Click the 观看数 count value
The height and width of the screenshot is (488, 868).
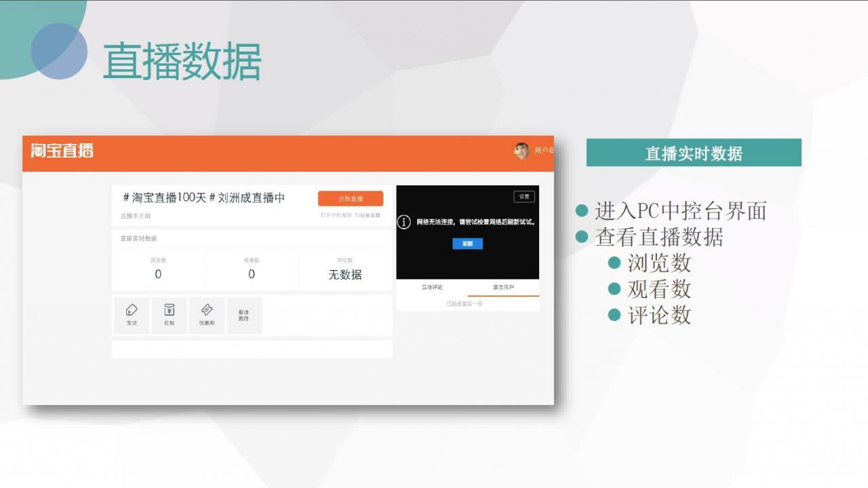click(252, 274)
